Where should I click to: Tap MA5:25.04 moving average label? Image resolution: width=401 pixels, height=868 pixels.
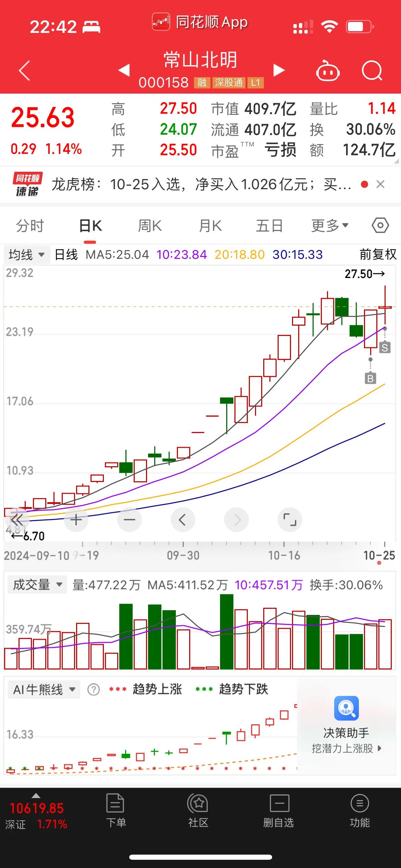[x=117, y=255]
